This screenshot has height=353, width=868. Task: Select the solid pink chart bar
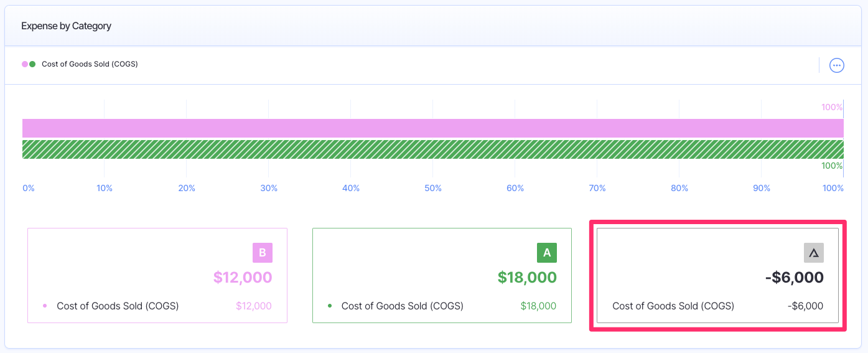433,128
